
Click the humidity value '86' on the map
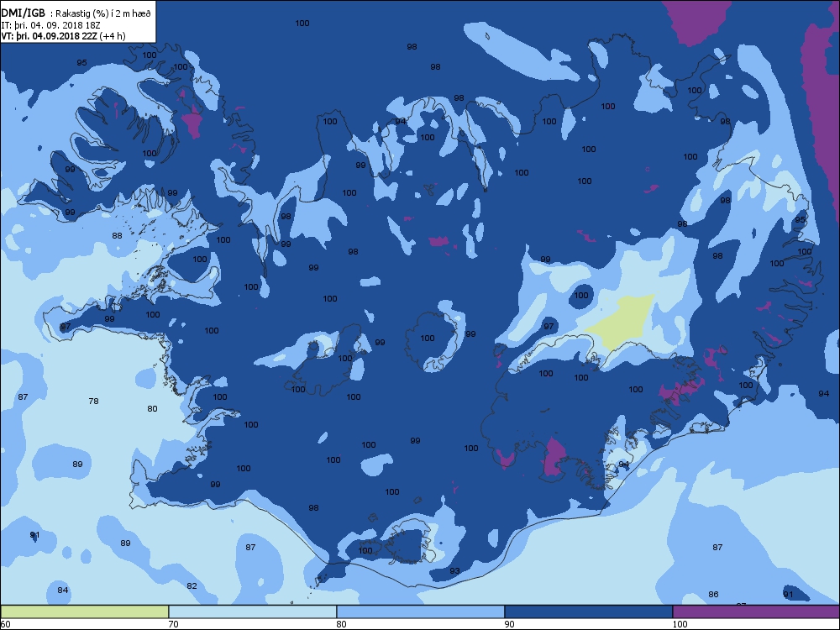713,594
